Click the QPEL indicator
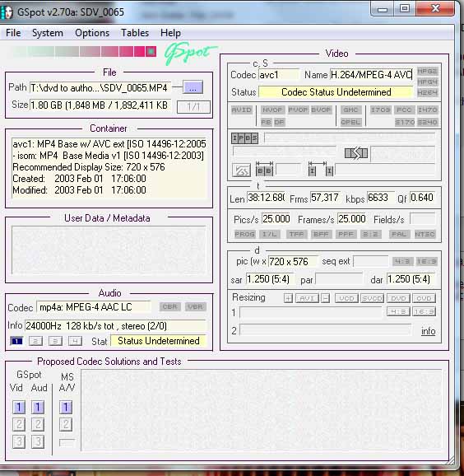This screenshot has width=464, height=476. [351, 122]
